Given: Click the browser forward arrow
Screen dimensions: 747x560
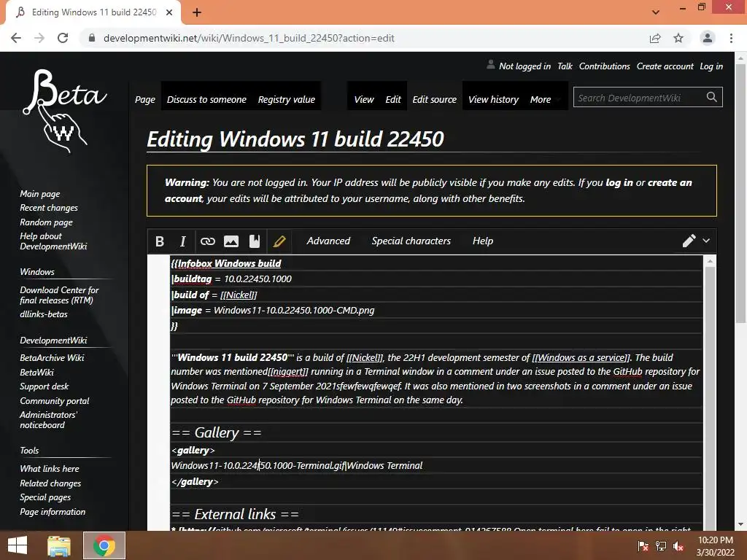Looking at the screenshot, I should 39,38.
